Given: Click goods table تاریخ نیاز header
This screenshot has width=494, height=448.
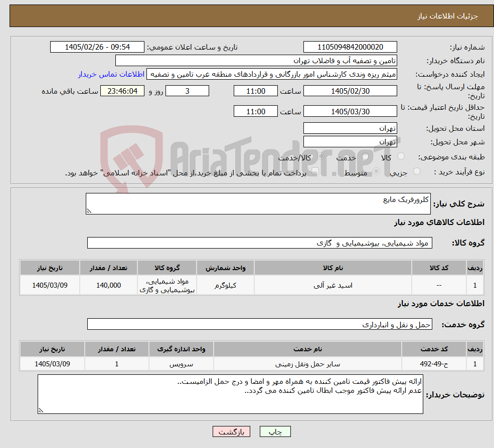Looking at the screenshot, I should [x=50, y=268].
